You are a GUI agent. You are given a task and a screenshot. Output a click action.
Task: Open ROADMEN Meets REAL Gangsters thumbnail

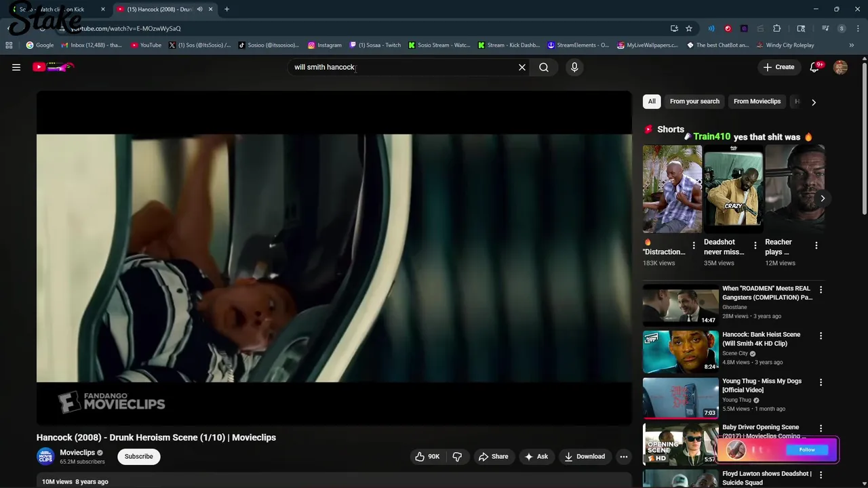tap(680, 305)
